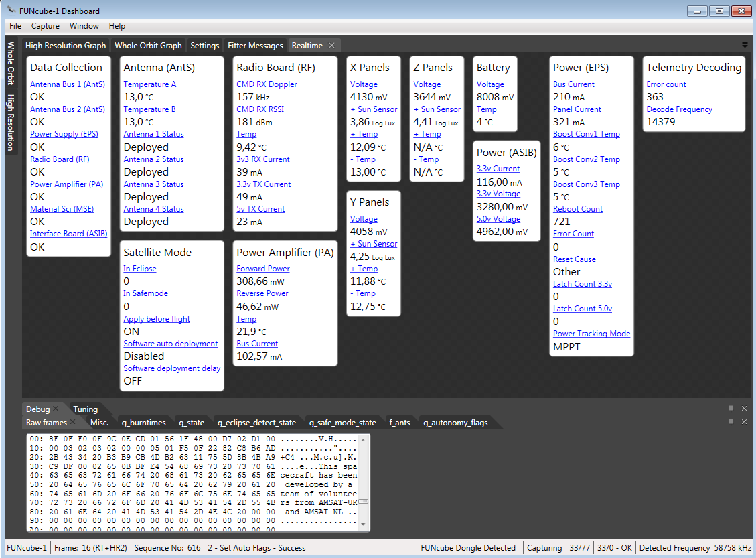Click the raw frames scrollbar up arrow
The width and height of the screenshot is (756, 558).
[363, 440]
